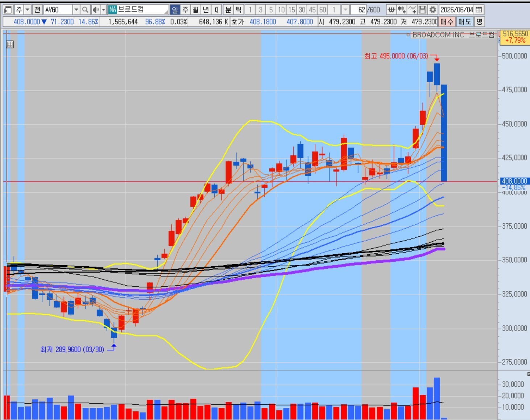
Task: Click the small marker before BROADCOM INC legend
Action: (x=408, y=35)
